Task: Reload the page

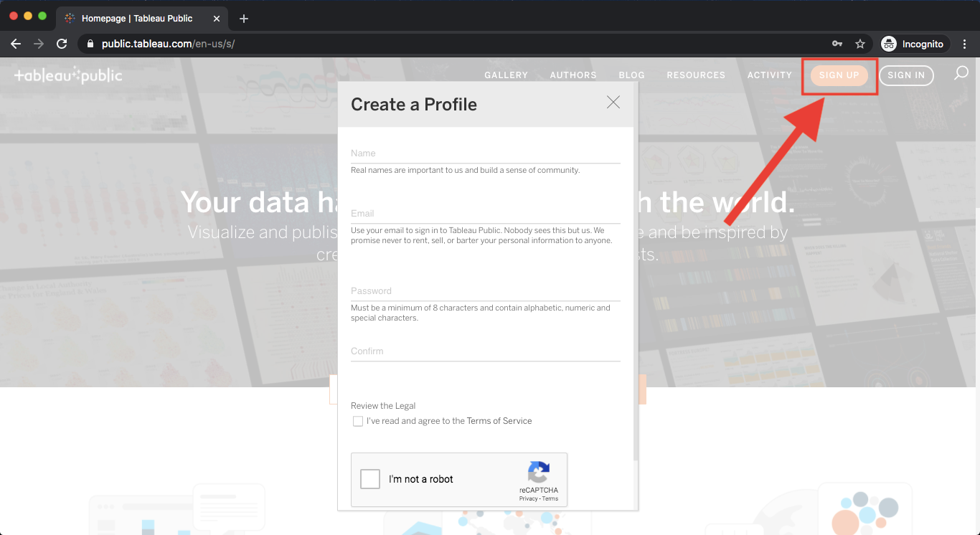Action: 62,44
